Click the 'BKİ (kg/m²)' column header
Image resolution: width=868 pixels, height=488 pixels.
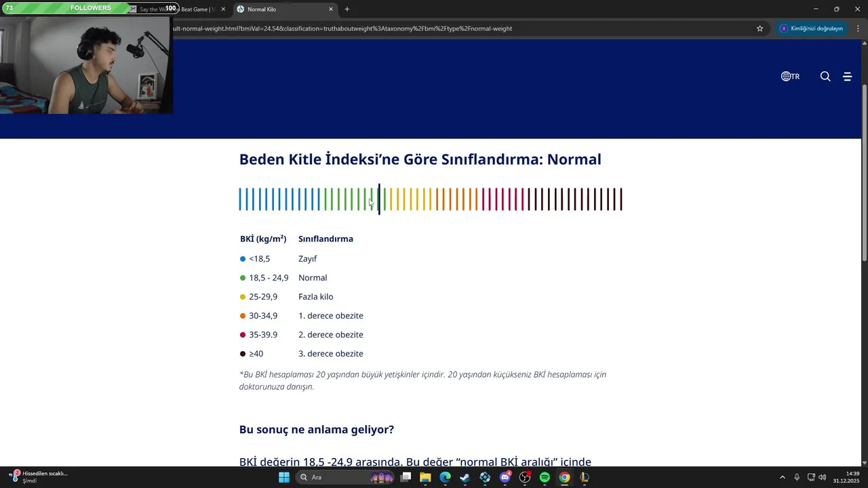click(x=263, y=239)
